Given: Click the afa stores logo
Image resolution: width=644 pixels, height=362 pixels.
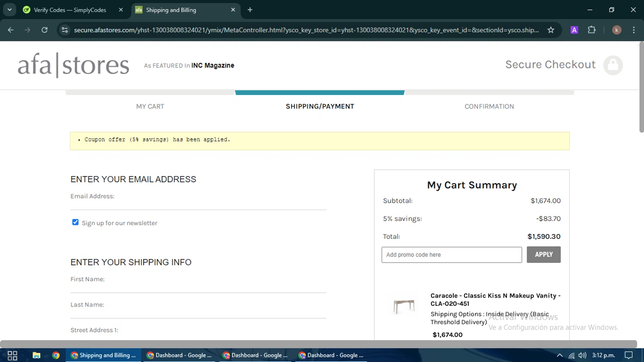Looking at the screenshot, I should pos(73,65).
